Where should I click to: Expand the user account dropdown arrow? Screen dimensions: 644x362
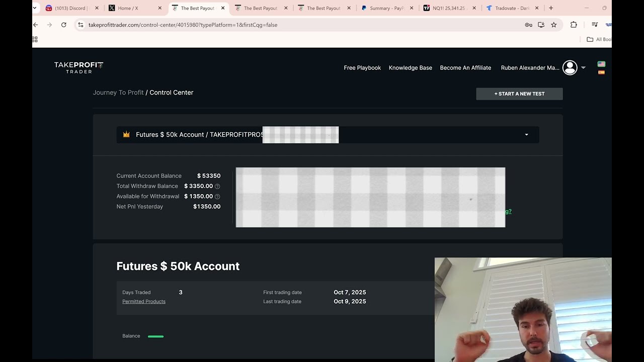pyautogui.click(x=583, y=68)
